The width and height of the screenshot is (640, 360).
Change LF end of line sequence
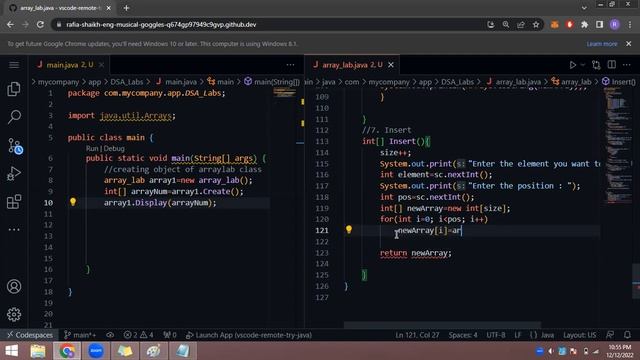point(518,335)
